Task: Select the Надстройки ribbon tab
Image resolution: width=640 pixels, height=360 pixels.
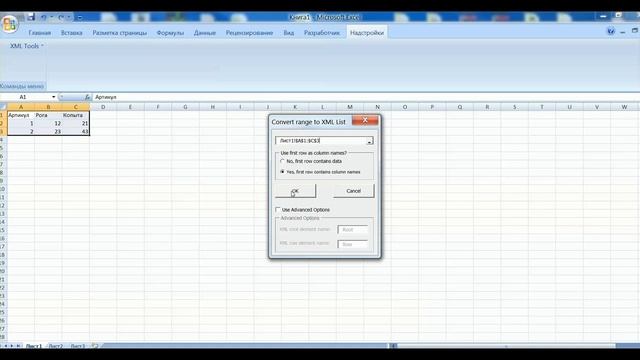Action: click(x=367, y=33)
